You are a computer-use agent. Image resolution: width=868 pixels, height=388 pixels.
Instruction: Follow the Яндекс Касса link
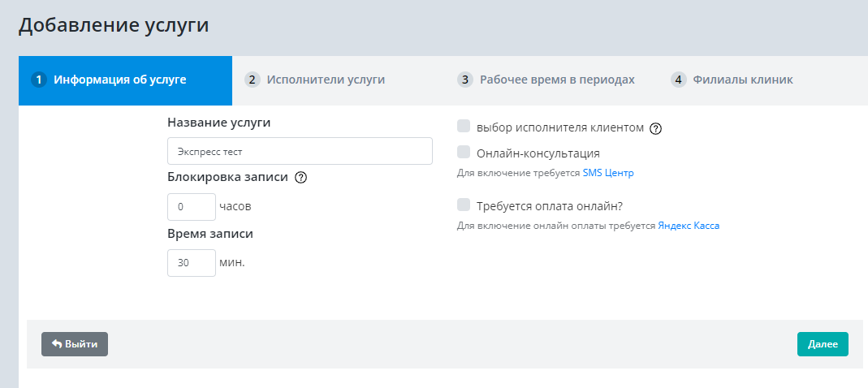pyautogui.click(x=689, y=226)
